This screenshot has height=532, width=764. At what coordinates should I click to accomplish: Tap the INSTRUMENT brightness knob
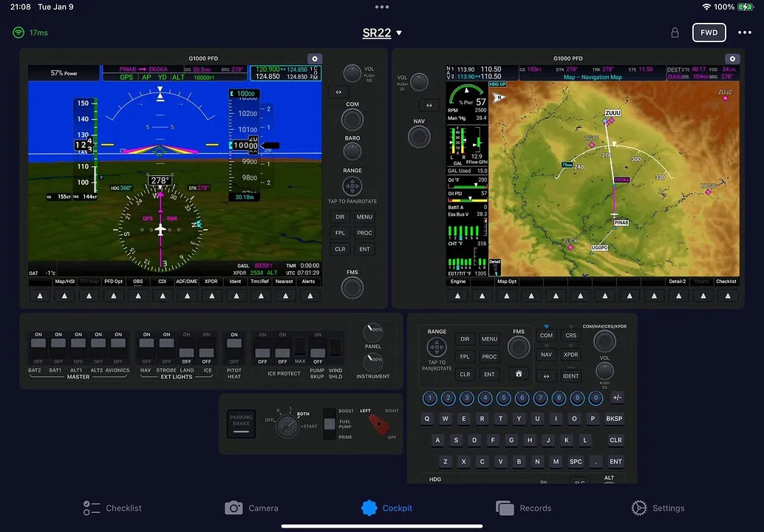pos(372,363)
